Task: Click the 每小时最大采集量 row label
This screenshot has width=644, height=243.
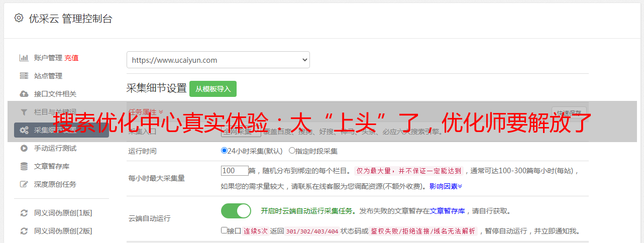Action: pyautogui.click(x=157, y=178)
